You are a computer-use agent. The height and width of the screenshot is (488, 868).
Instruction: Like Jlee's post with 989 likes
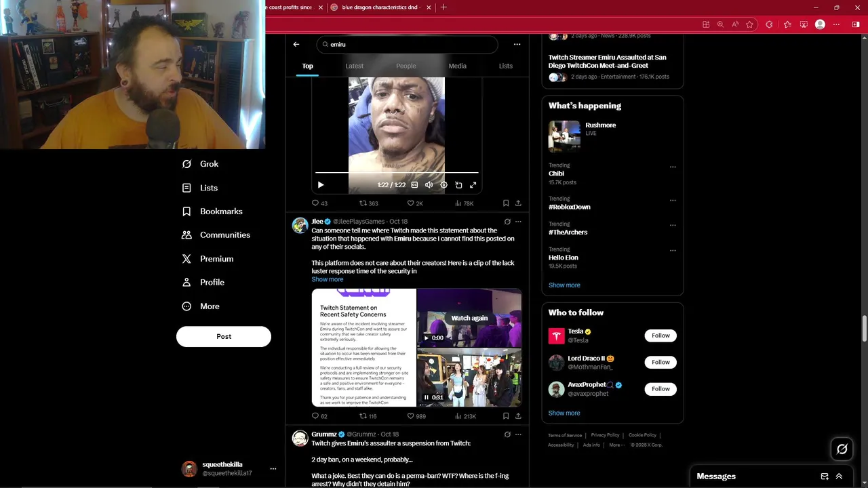(416, 416)
